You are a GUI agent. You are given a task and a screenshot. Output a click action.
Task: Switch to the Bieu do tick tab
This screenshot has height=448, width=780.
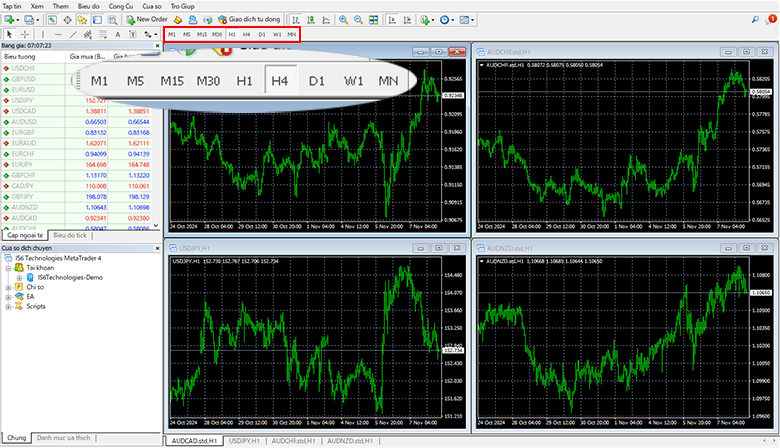pyautogui.click(x=70, y=235)
